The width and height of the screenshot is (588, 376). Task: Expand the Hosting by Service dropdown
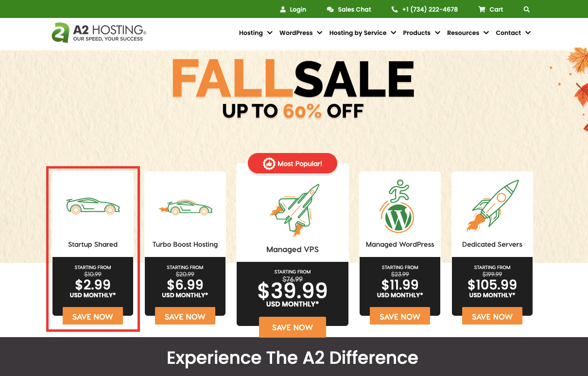point(363,33)
